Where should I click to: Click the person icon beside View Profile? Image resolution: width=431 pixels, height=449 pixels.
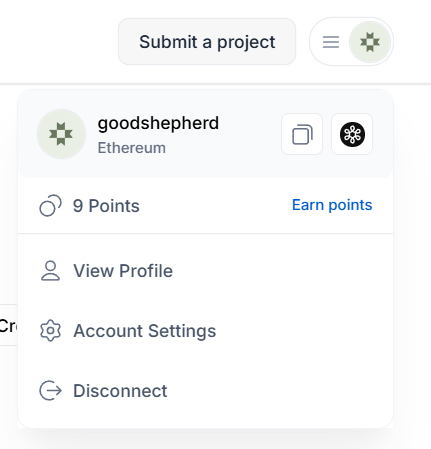tap(50, 271)
